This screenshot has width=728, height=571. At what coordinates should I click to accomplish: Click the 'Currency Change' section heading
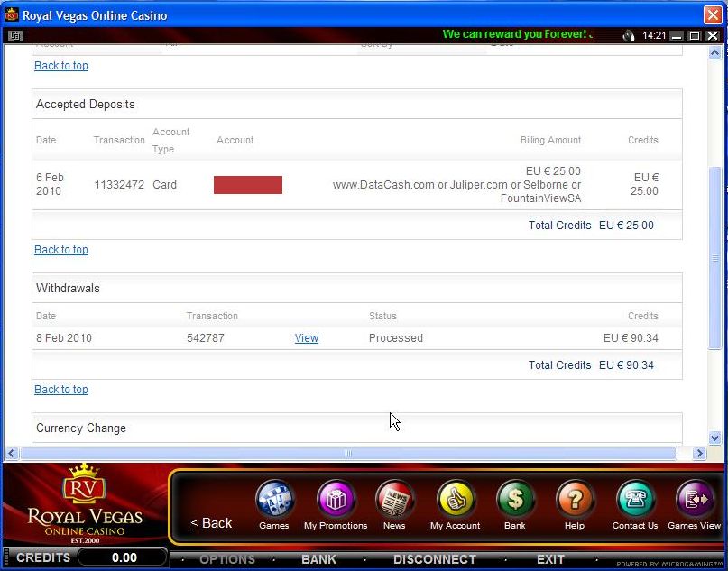coord(81,428)
